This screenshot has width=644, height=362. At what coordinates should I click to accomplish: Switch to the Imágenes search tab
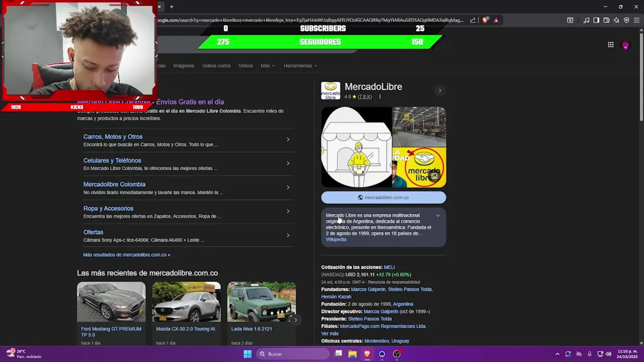tap(184, 66)
